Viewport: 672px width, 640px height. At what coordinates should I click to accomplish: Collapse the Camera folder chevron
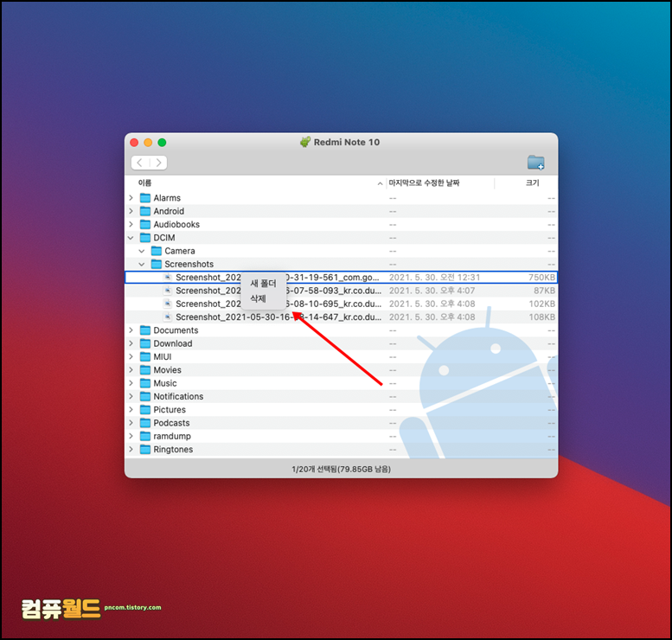(x=142, y=251)
